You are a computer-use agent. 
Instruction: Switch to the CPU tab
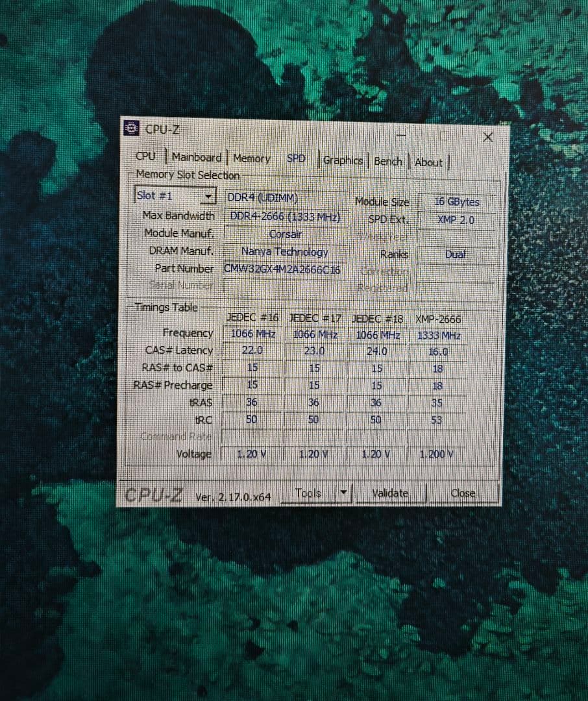click(x=145, y=156)
